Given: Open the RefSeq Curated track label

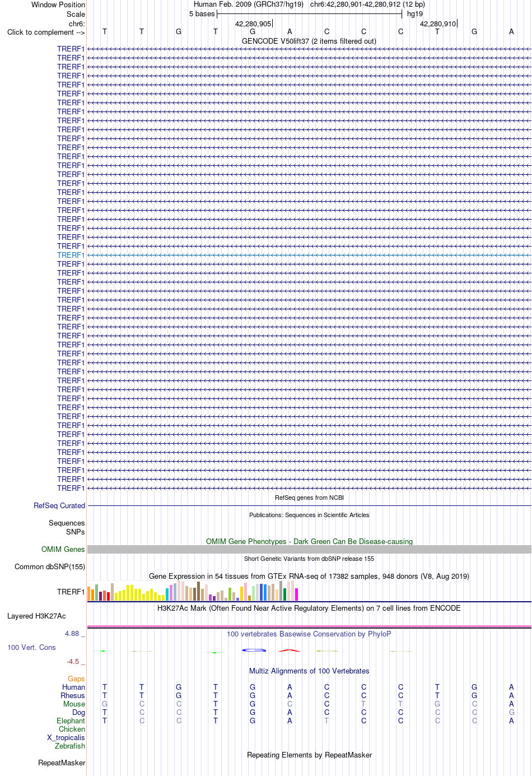Looking at the screenshot, I should coord(59,505).
